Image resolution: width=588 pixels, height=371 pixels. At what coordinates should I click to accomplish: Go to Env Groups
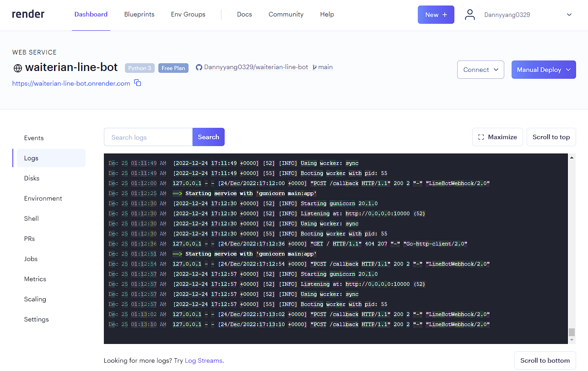click(188, 14)
